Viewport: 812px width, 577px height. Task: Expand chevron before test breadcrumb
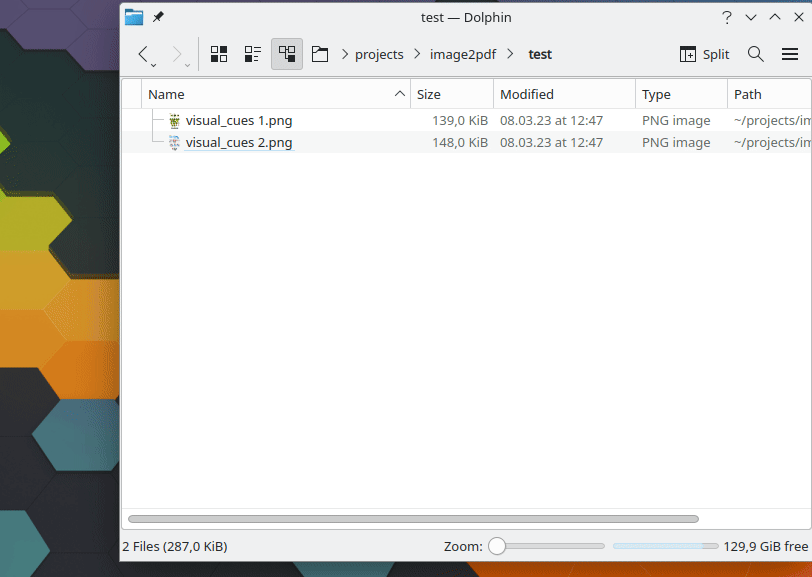pyautogui.click(x=511, y=54)
